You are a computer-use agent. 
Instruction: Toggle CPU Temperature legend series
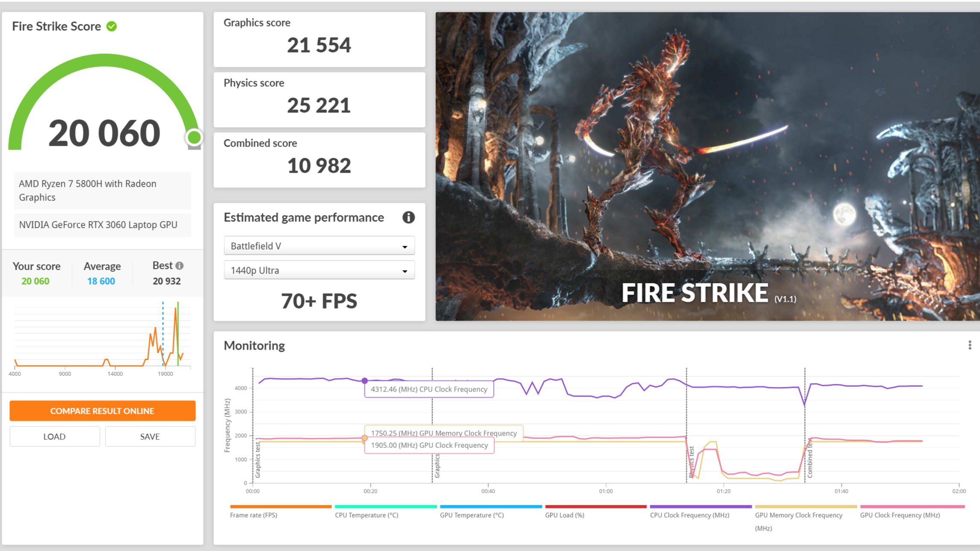tap(366, 515)
